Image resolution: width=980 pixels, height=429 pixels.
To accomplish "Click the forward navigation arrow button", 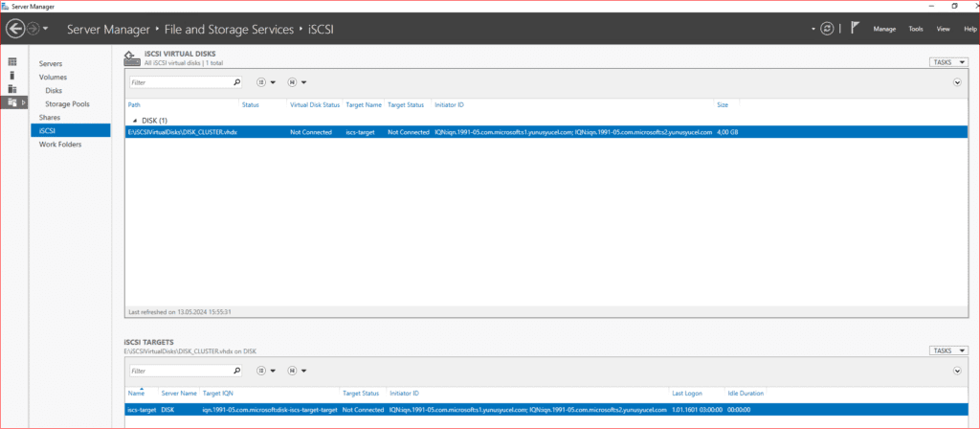I will (33, 29).
